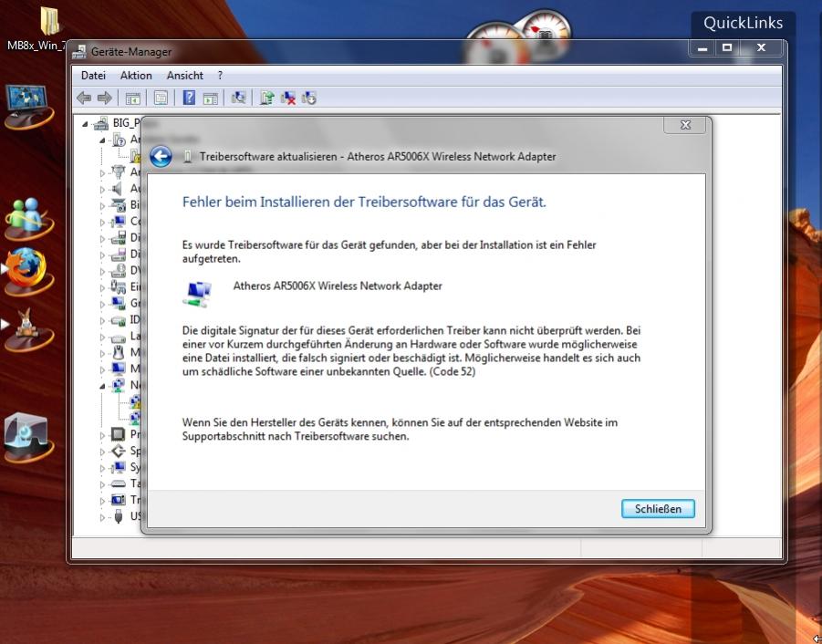Click the network adapter icon in dialog

pyautogui.click(x=197, y=294)
